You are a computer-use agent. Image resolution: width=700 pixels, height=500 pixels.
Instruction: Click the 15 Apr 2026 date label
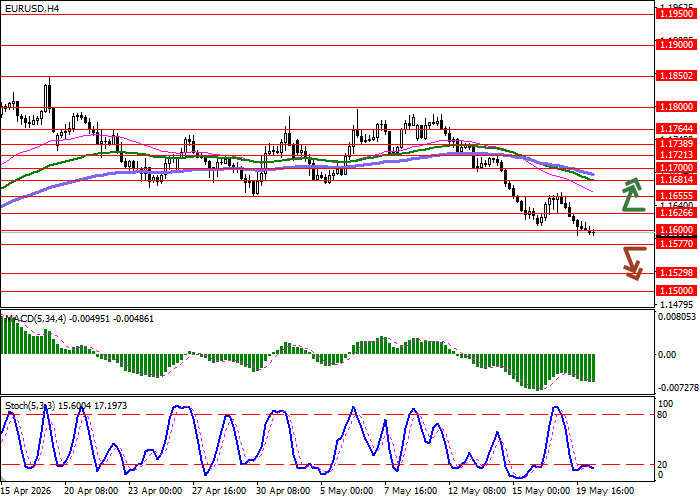26,491
